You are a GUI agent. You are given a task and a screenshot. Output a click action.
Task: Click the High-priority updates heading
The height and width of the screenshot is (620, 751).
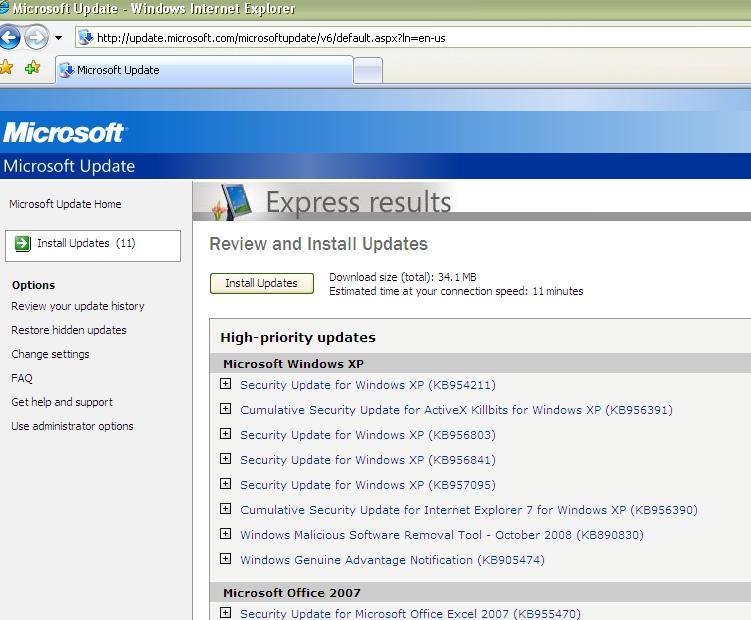(x=298, y=338)
